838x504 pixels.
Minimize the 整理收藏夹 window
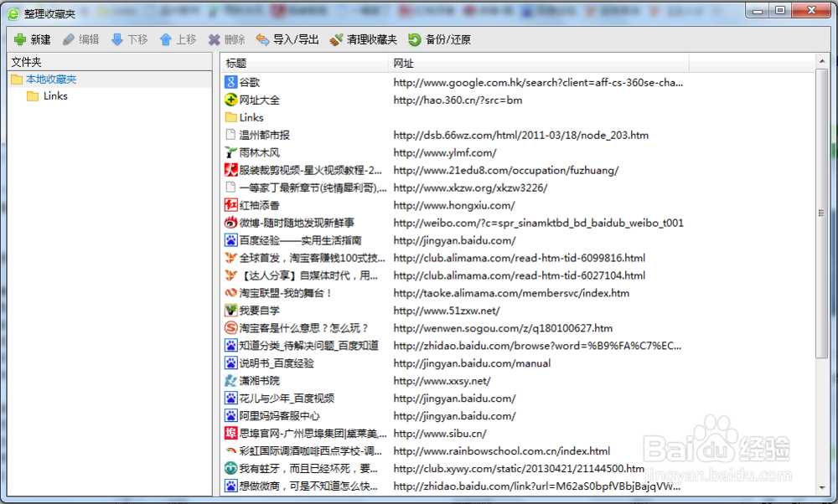[x=758, y=10]
